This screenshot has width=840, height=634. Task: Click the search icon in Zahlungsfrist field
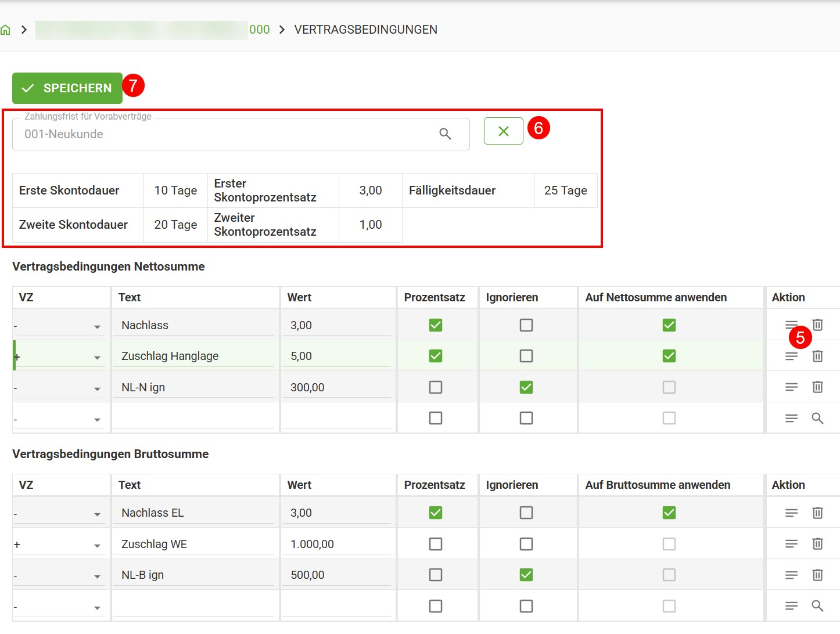[x=445, y=134]
